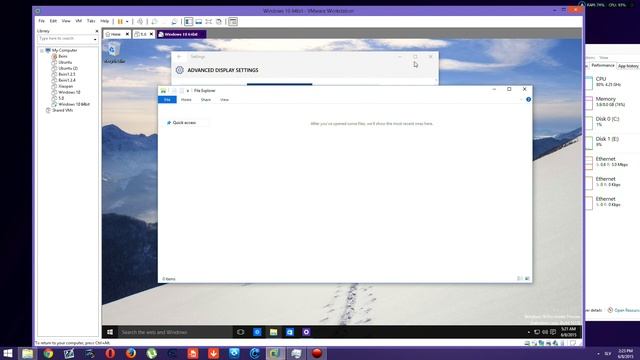Click the volume icon in guest system tray
Viewport: 640px width, 360px height.
pyautogui.click(x=545, y=332)
